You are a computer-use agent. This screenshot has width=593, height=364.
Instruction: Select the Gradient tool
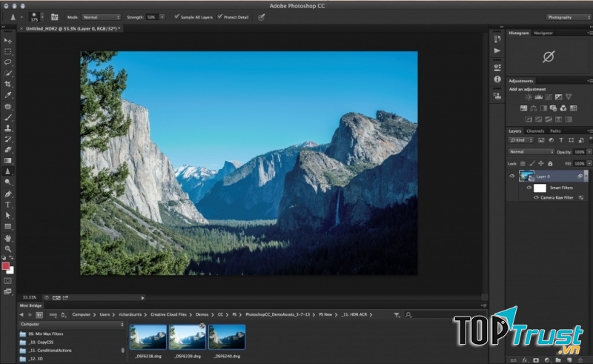tap(7, 161)
